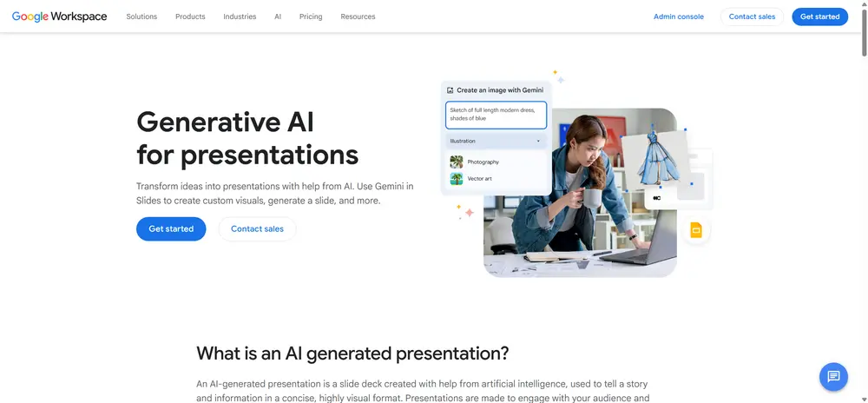
Task: Go to the Pricing page
Action: 311,17
